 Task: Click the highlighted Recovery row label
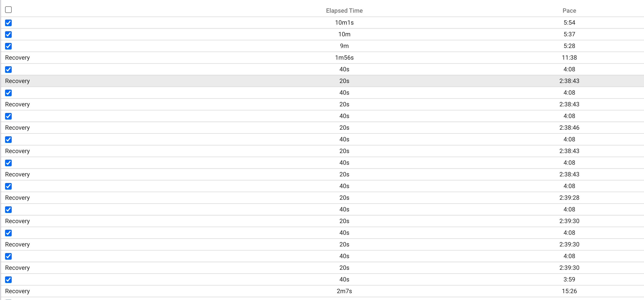[x=18, y=81]
